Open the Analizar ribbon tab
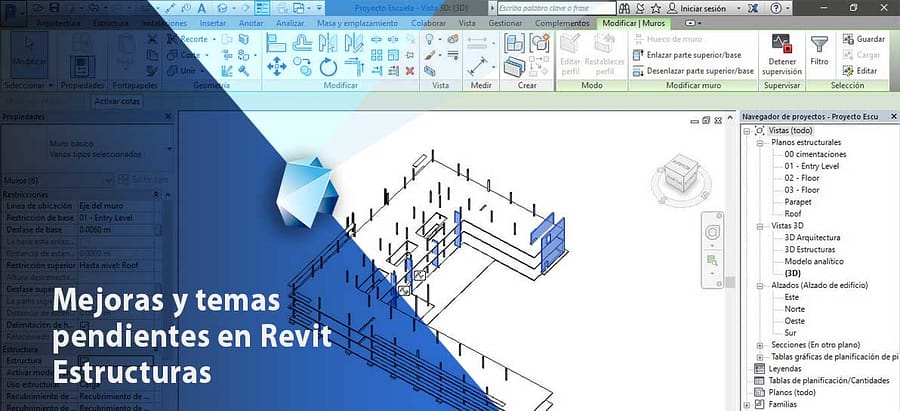This screenshot has height=411, width=900. click(x=290, y=24)
